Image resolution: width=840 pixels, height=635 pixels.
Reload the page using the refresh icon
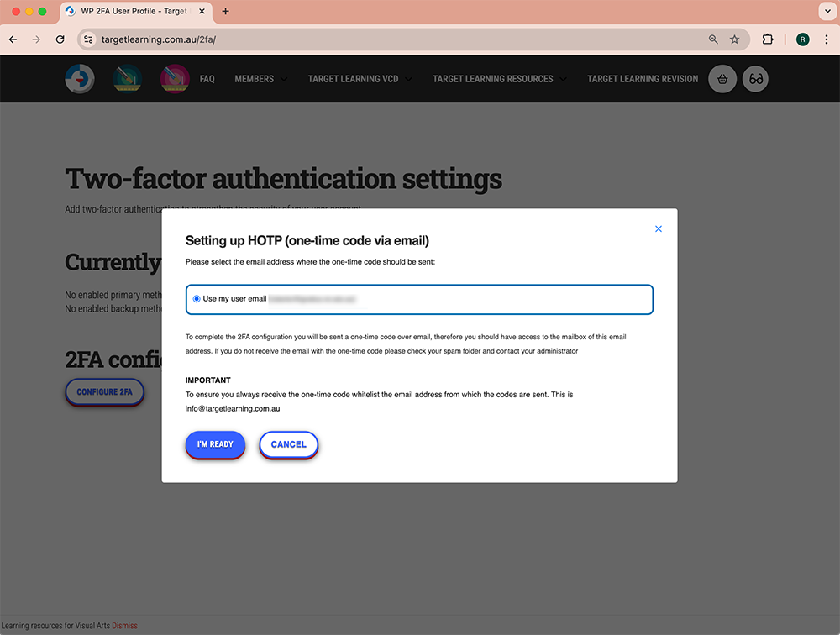[60, 39]
